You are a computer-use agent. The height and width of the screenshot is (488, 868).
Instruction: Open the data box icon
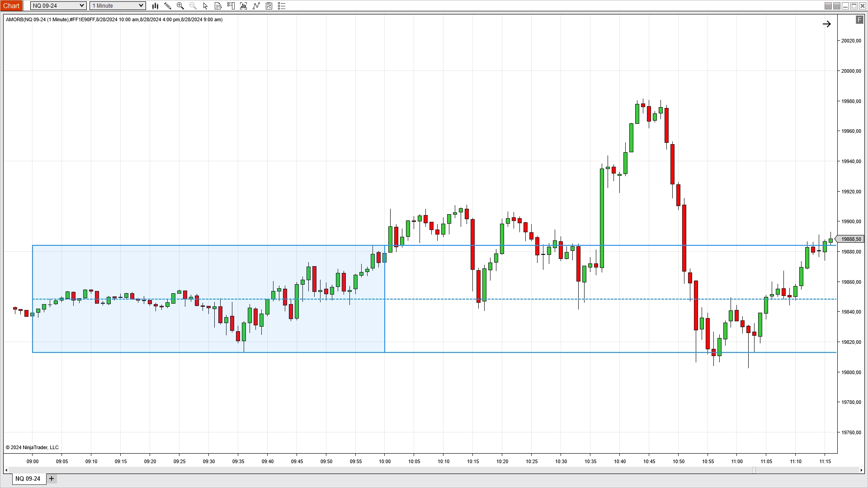(x=218, y=6)
